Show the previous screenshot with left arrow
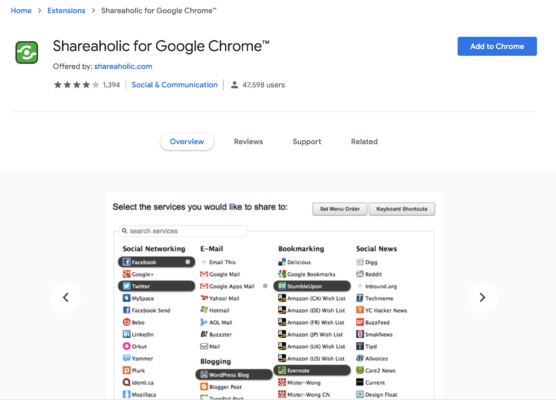This screenshot has width=556, height=400. 66,297
